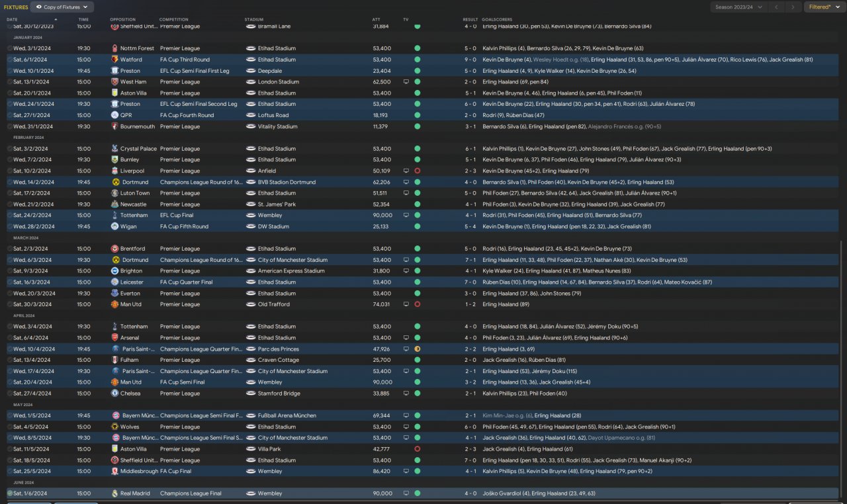
Task: Click the Fulham club badge
Action: [x=115, y=360]
